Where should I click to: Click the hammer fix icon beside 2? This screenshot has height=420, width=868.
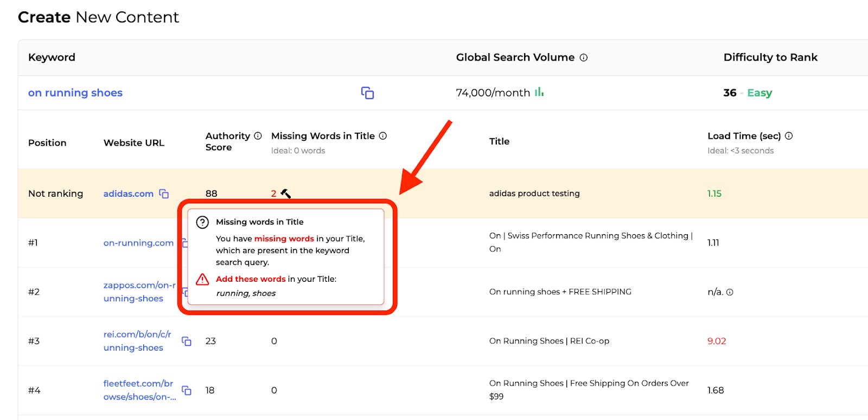coord(285,193)
